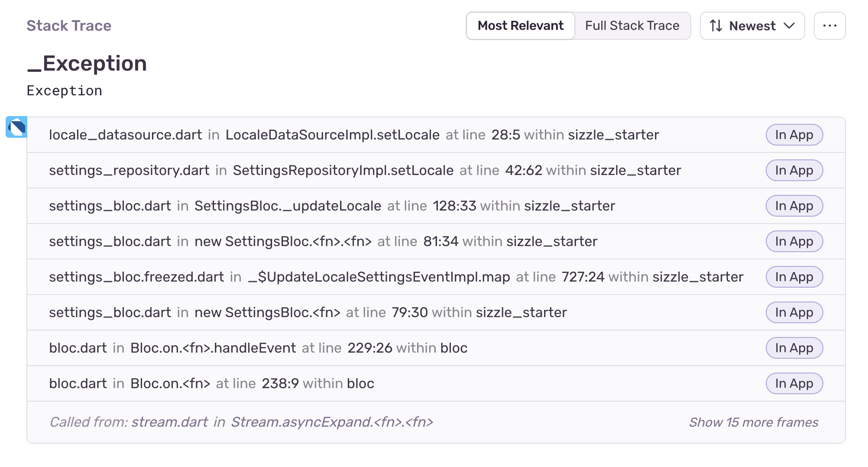
Task: Switch to Most Relevant view
Action: coord(520,26)
